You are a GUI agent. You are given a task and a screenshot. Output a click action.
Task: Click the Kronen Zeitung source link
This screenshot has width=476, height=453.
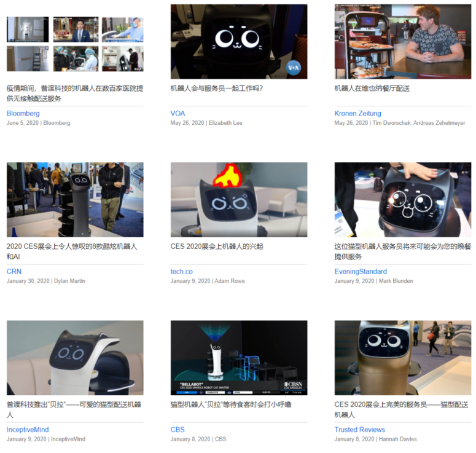coord(357,113)
